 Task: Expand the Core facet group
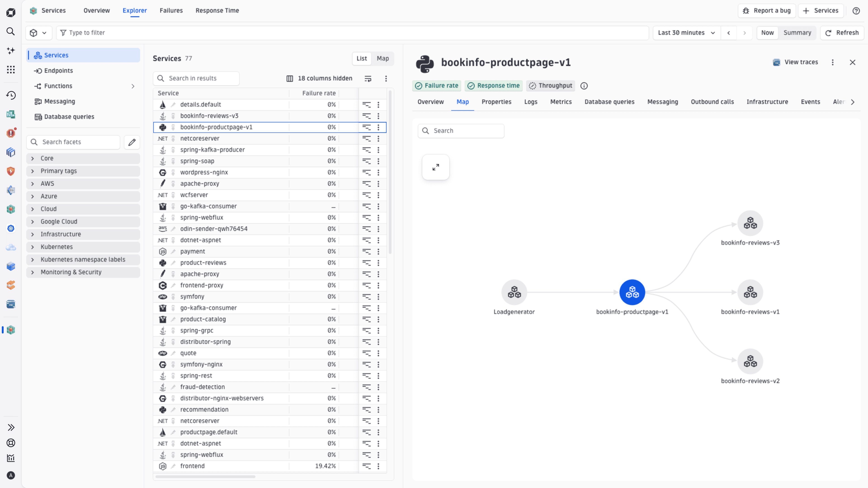pos(83,158)
